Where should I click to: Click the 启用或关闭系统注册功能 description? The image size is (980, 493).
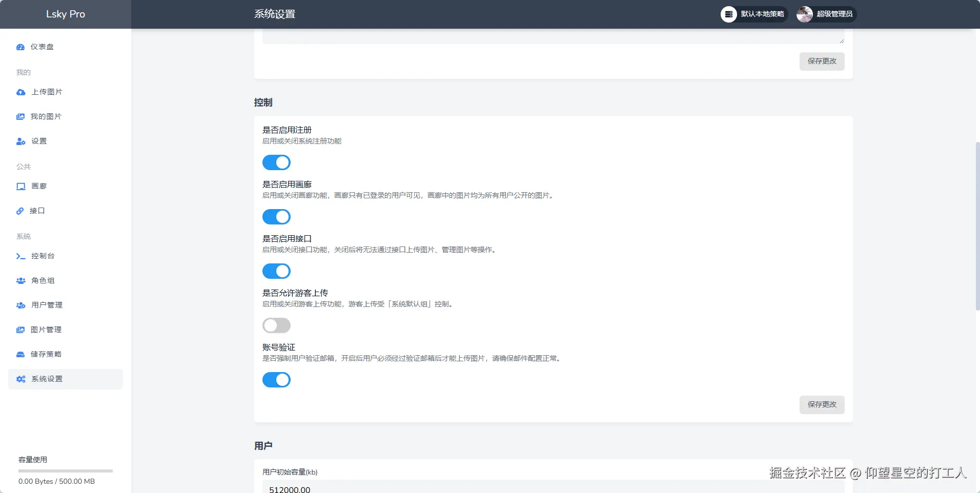tap(302, 141)
